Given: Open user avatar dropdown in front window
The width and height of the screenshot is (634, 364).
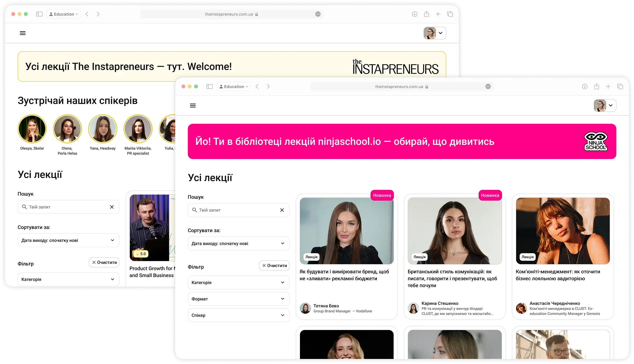Looking at the screenshot, I should tap(605, 105).
